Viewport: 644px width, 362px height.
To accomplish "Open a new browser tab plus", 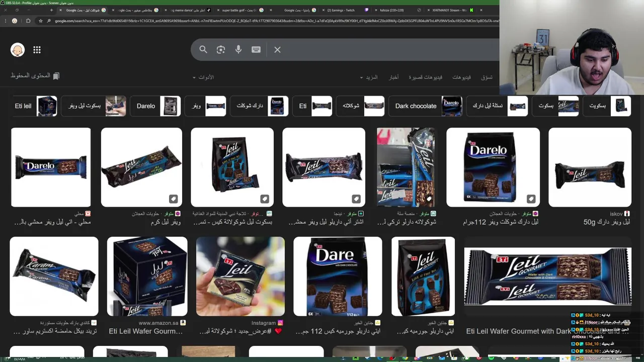I will point(51,10).
